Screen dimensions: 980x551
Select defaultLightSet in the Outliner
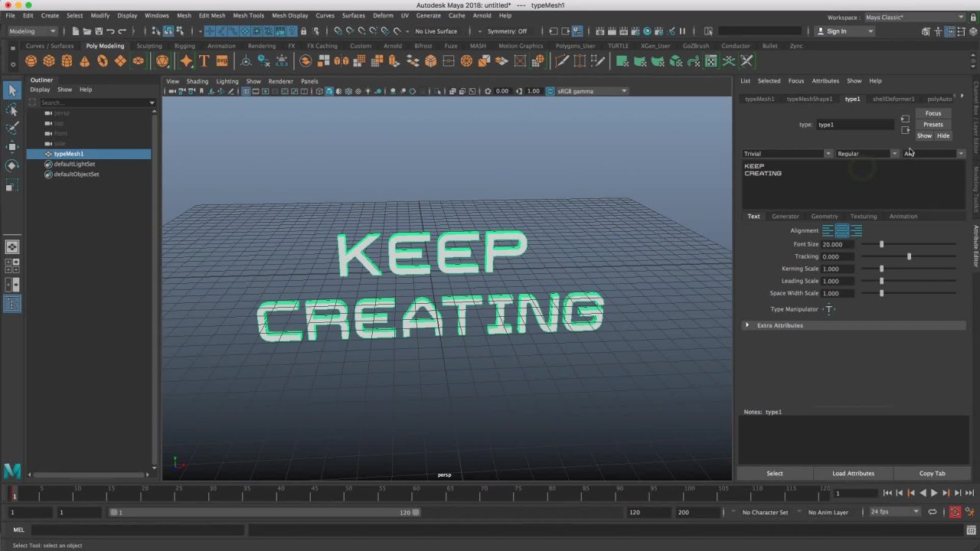pos(74,164)
